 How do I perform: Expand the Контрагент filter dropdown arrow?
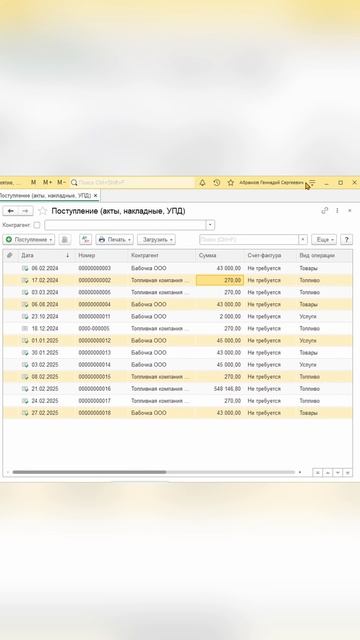tap(210, 225)
